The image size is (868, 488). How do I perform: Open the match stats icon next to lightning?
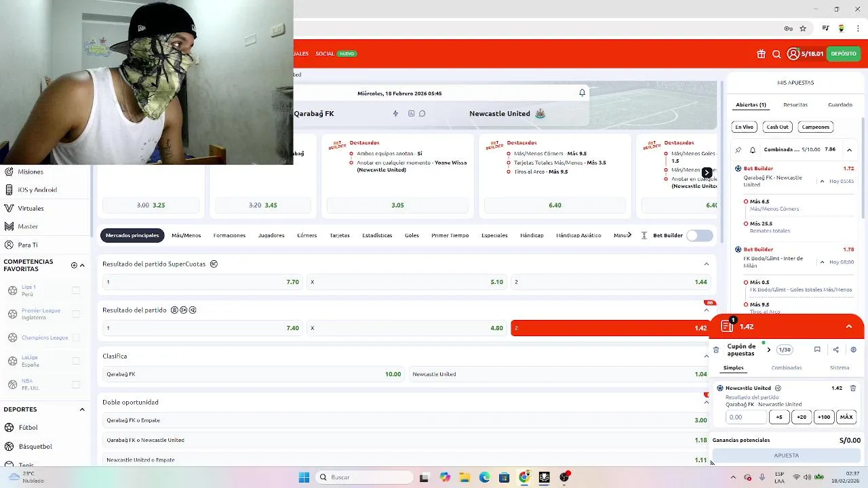tap(411, 113)
